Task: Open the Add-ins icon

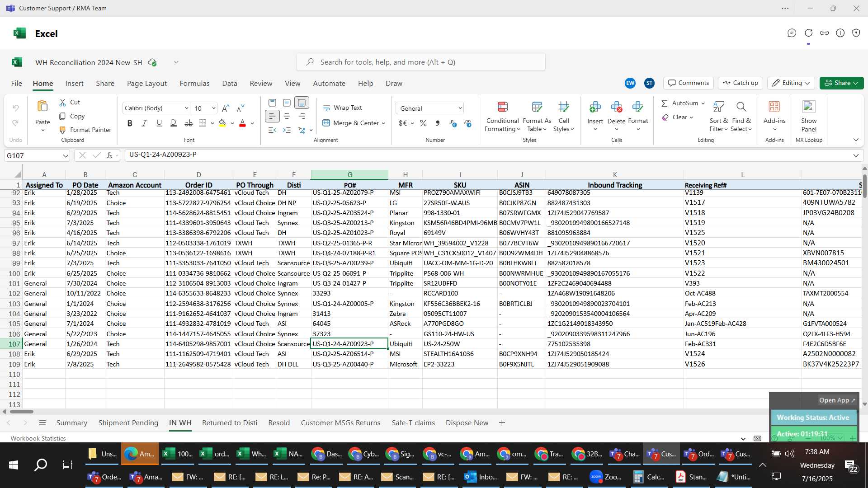Action: 774,107
